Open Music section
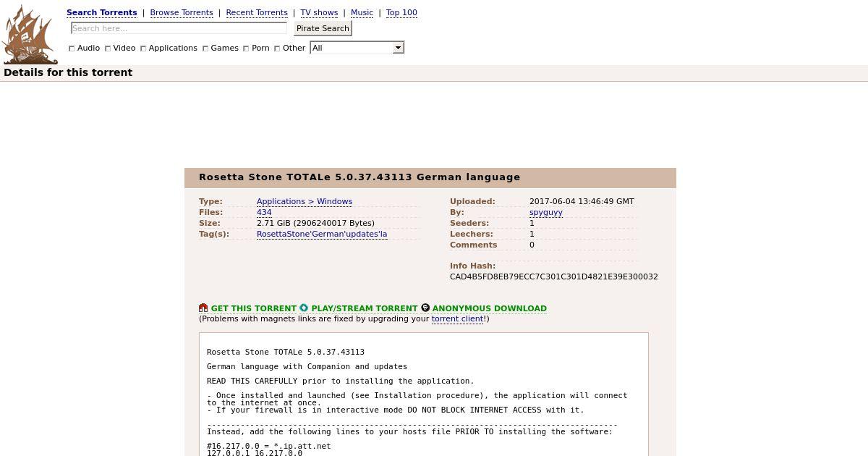 tap(362, 12)
